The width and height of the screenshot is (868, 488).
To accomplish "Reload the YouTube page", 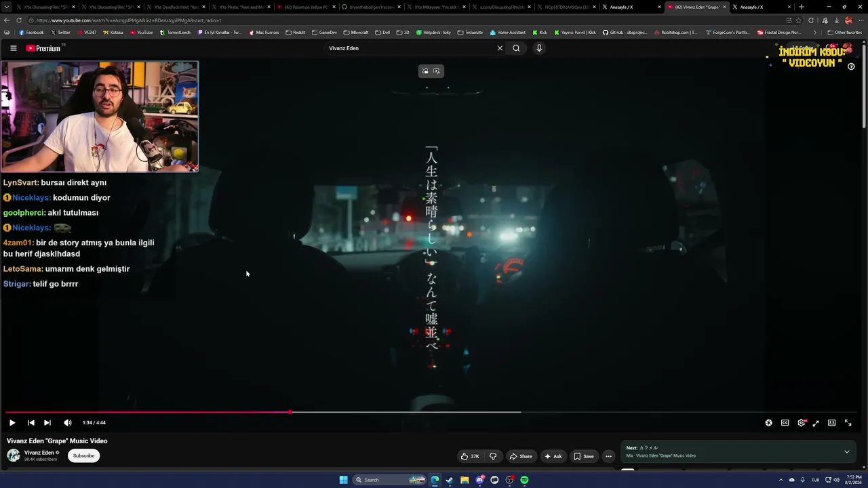I will click(x=18, y=20).
